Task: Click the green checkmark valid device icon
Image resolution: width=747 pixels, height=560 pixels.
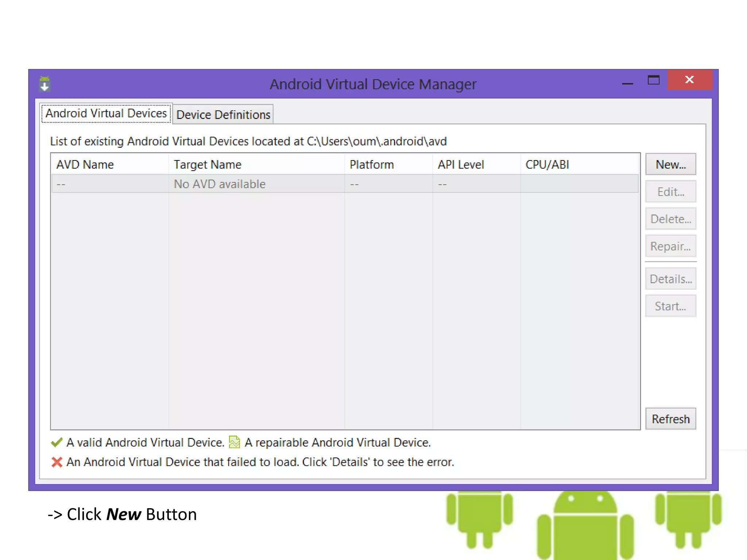Action: click(57, 443)
